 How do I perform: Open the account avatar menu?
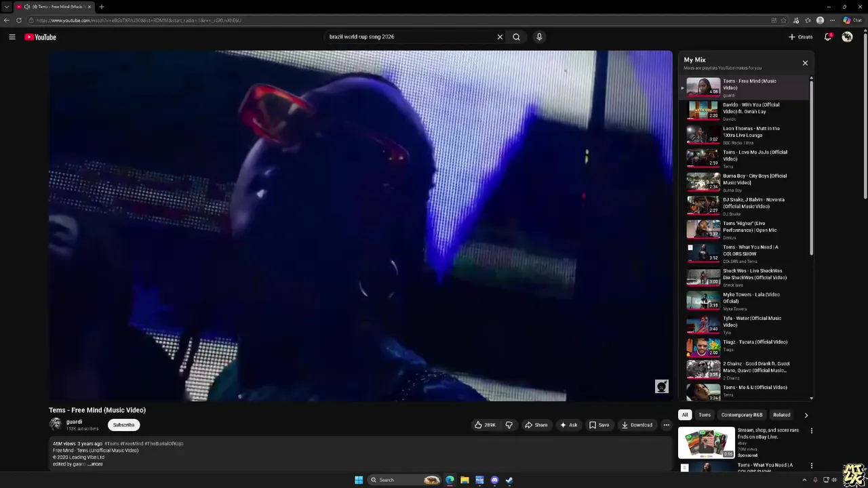click(847, 37)
